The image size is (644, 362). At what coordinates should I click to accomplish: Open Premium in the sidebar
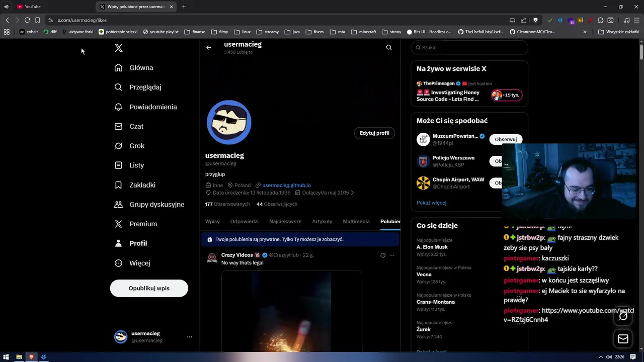coord(135,224)
